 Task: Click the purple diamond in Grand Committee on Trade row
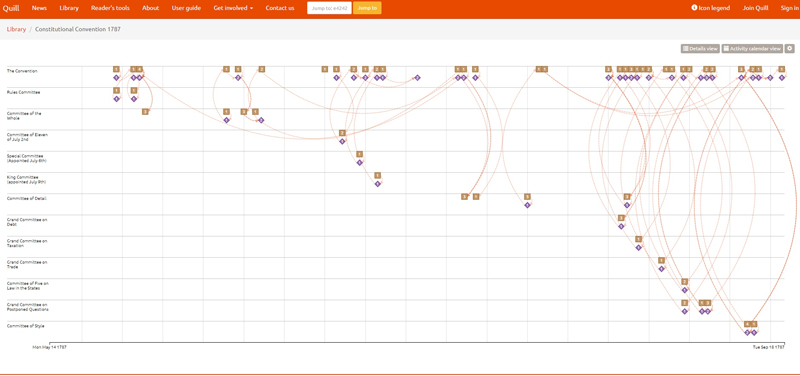(x=662, y=269)
